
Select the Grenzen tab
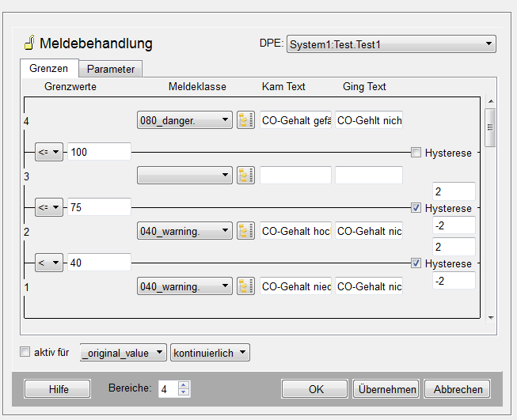48,68
